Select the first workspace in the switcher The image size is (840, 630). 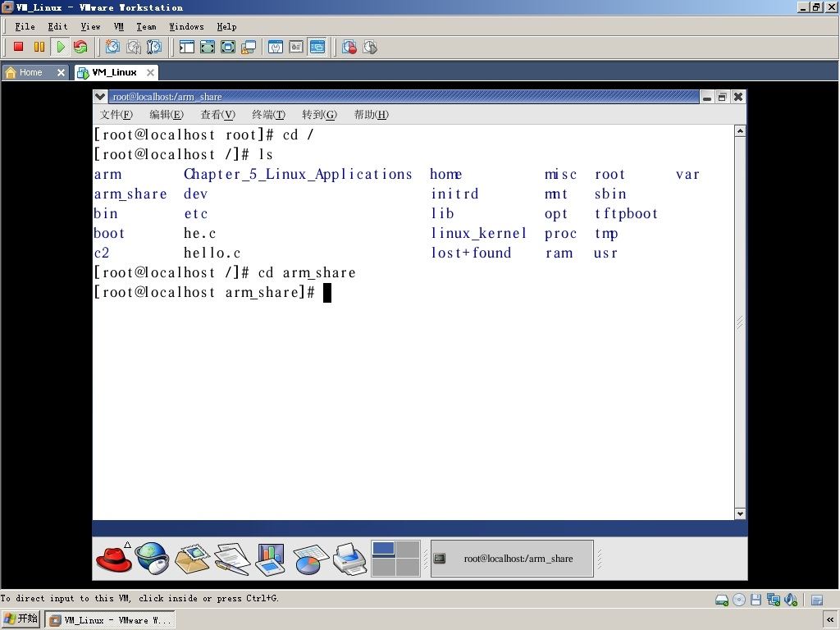[384, 549]
